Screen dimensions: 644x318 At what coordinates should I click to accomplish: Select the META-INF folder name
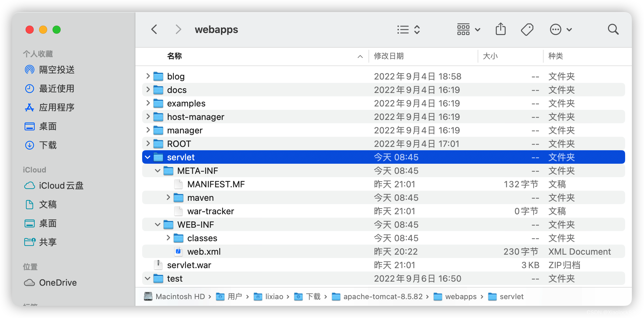tap(198, 171)
